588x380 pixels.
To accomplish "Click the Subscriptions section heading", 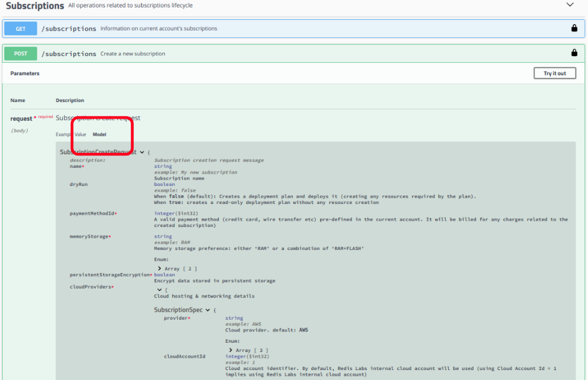I will point(35,6).
